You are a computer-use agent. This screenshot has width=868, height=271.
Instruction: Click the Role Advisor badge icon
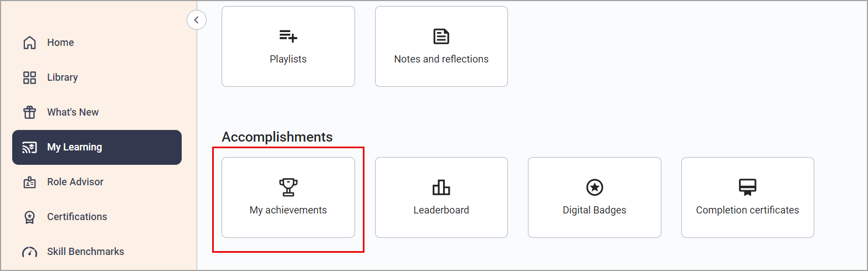tap(29, 182)
